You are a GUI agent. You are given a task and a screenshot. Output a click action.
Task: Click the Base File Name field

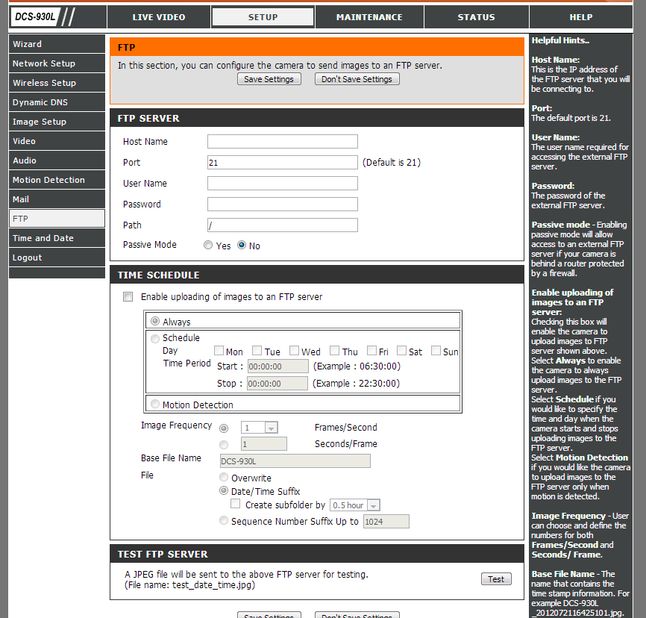pyautogui.click(x=295, y=461)
